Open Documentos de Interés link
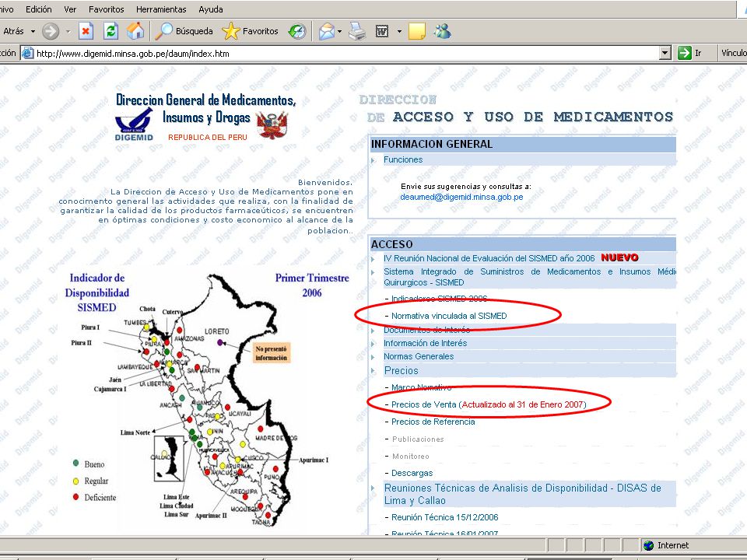Image resolution: width=747 pixels, height=560 pixels. 427,330
